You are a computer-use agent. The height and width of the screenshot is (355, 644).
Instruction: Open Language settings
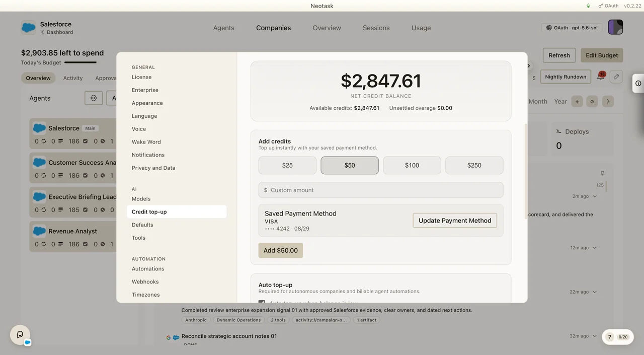point(177,116)
